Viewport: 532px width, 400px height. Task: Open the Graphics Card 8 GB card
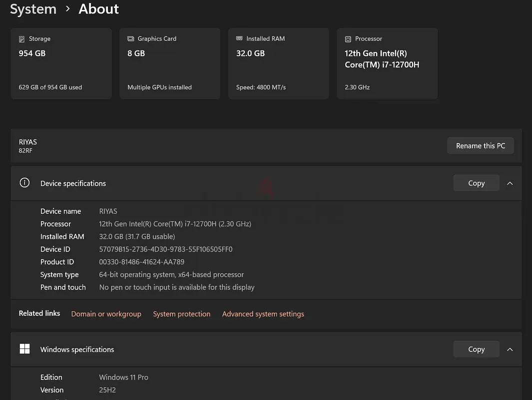click(170, 63)
